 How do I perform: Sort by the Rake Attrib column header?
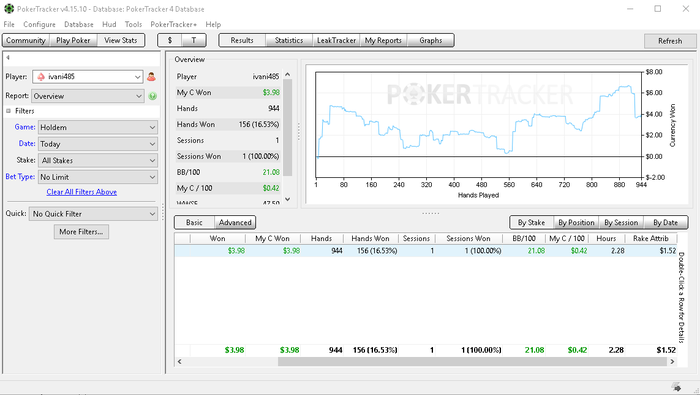(x=650, y=238)
